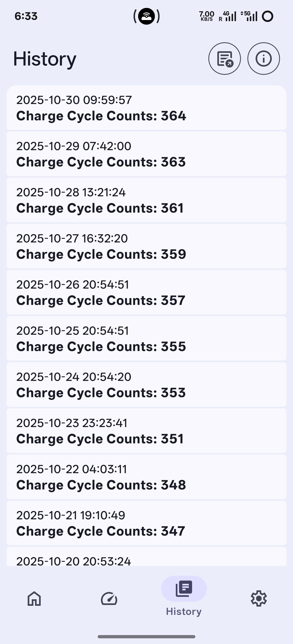This screenshot has width=293, height=644.
Task: Open the Settings gear tab
Action: (x=259, y=598)
